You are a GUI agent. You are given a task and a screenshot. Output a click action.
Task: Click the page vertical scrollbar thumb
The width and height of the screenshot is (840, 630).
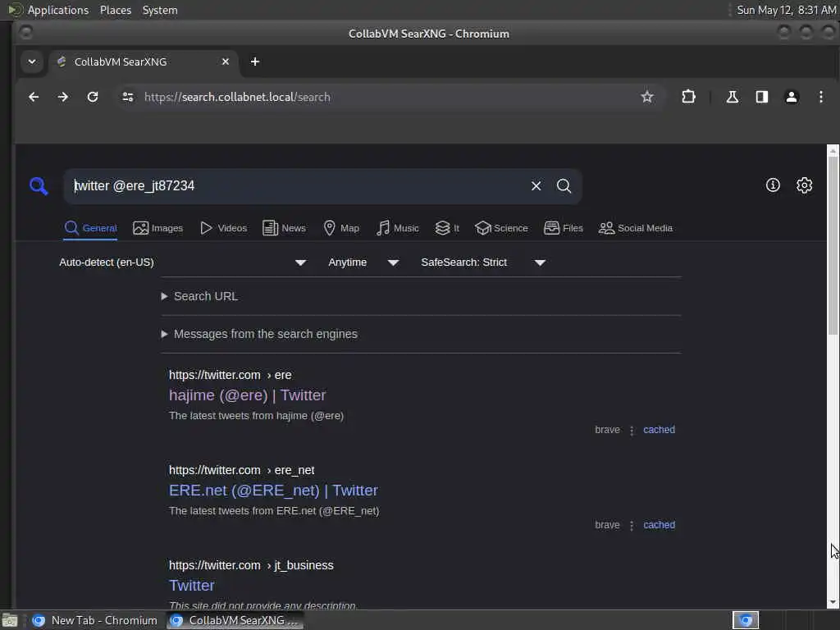click(833, 245)
